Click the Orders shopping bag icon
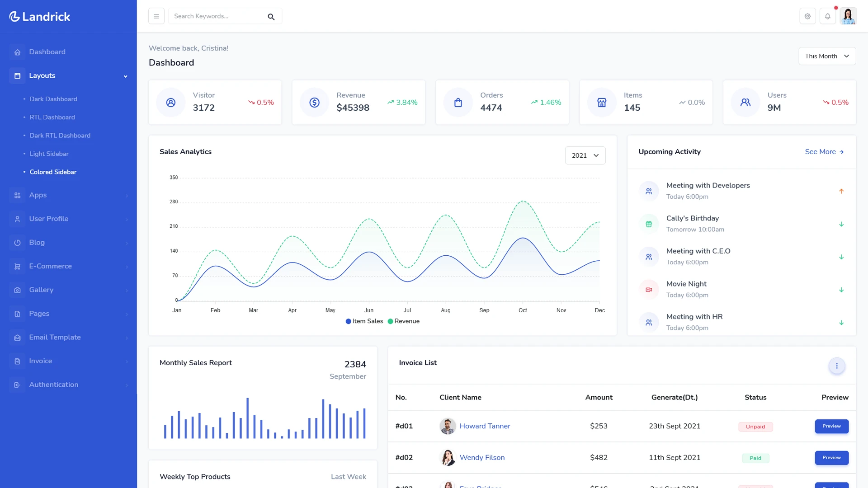Image resolution: width=868 pixels, height=488 pixels. tap(458, 103)
